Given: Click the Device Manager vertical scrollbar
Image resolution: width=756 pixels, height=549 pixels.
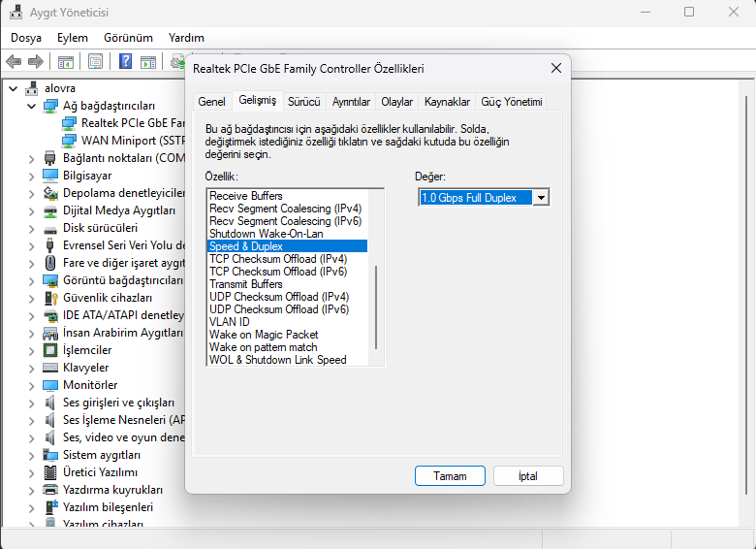Looking at the screenshot, I should pyautogui.click(x=746, y=294).
